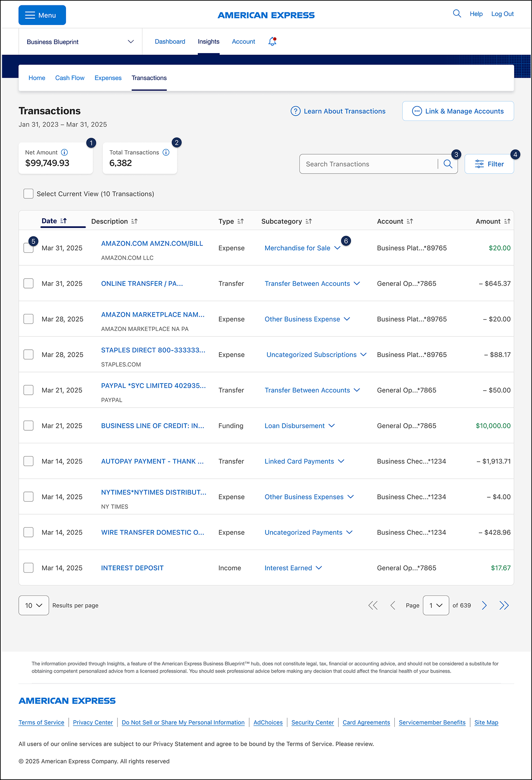Viewport: 532px width, 780px height.
Task: Tick Select Current View checkbox
Action: click(x=29, y=194)
